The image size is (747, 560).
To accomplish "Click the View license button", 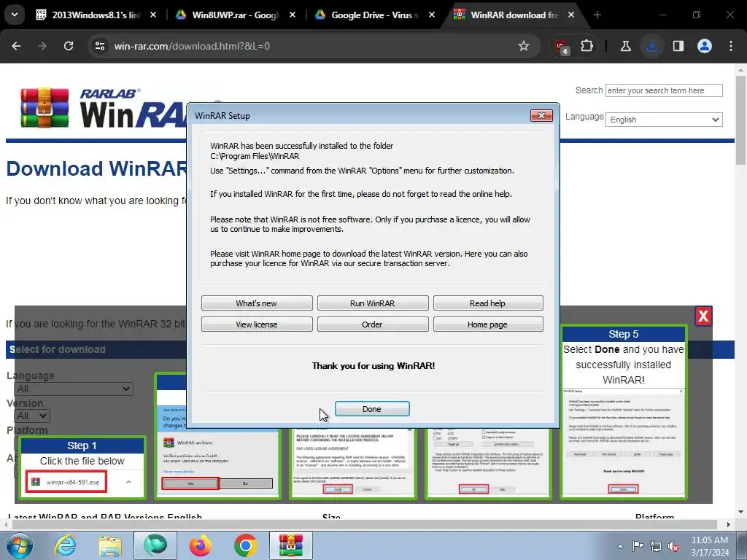I will 256,324.
